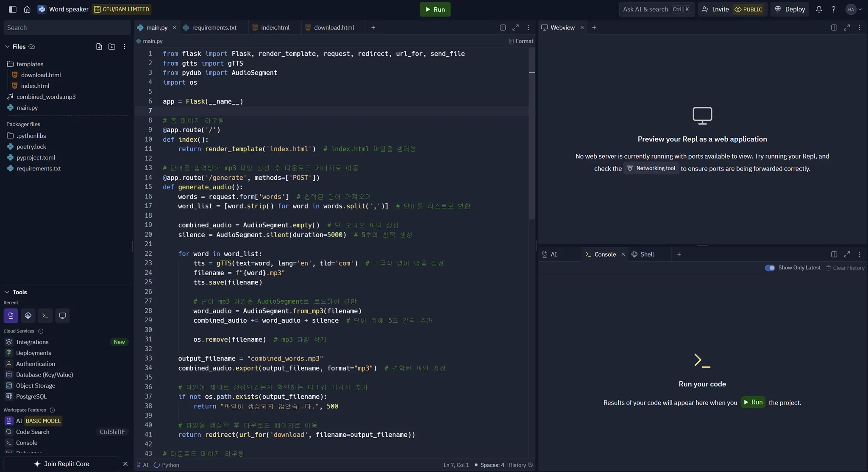Screen dimensions: 868x472
Task: Open the Shell tool icon under Recent
Action: coord(28,316)
